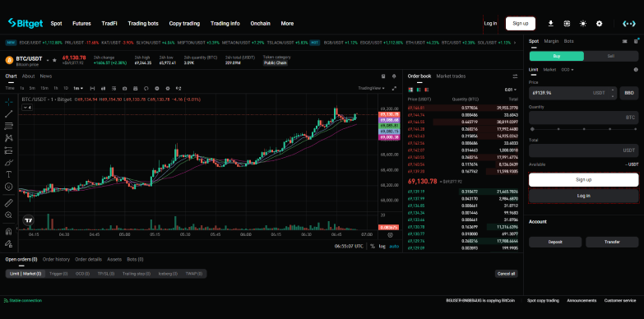Open order book layout settings icon
The width and height of the screenshot is (644, 319).
click(x=515, y=76)
